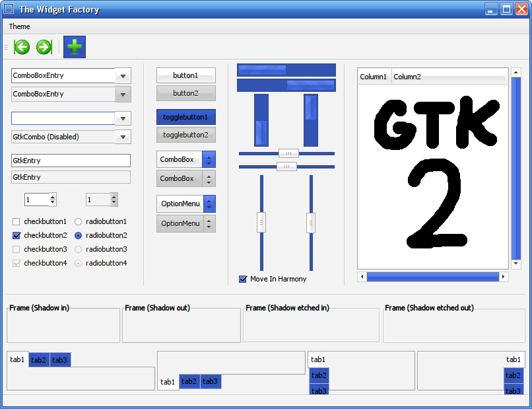Click the blue vertical scrollbar thumb
Image resolution: width=532 pixels, height=409 pixels.
coord(515,168)
